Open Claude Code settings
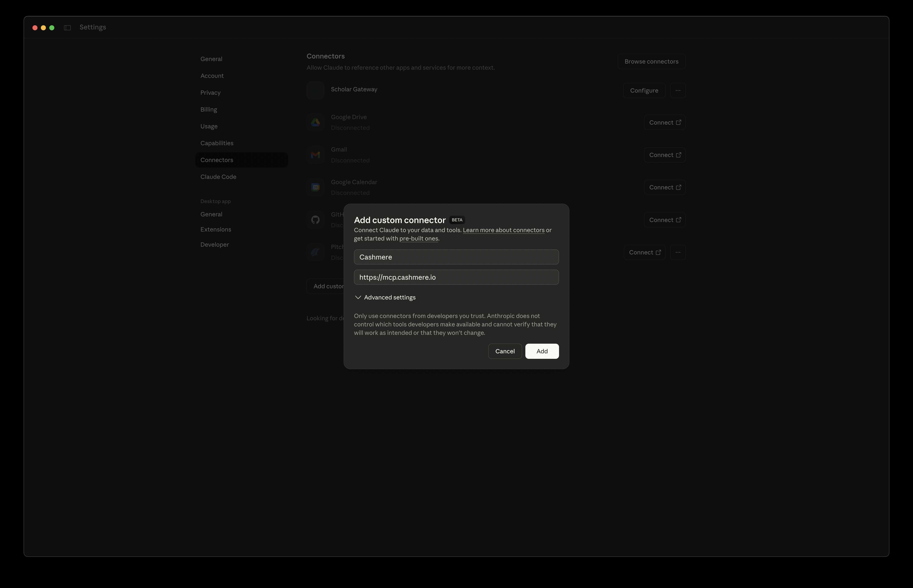This screenshot has width=913, height=588. point(219,177)
